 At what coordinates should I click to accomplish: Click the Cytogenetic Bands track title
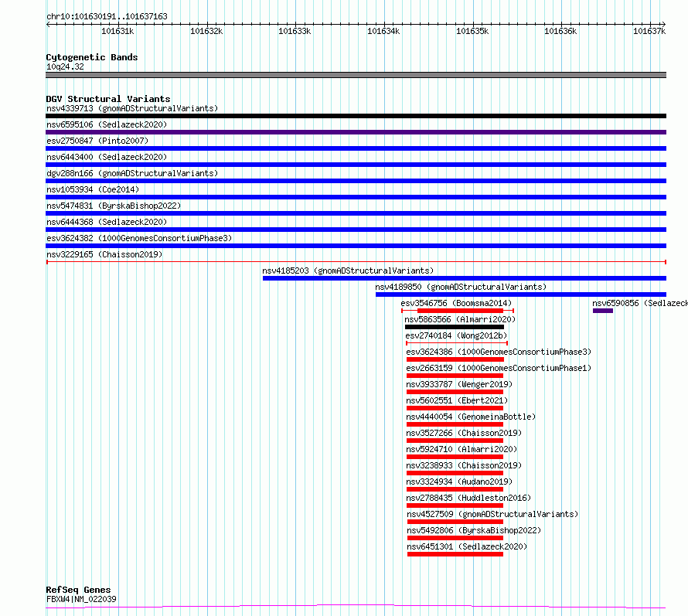pos(92,57)
